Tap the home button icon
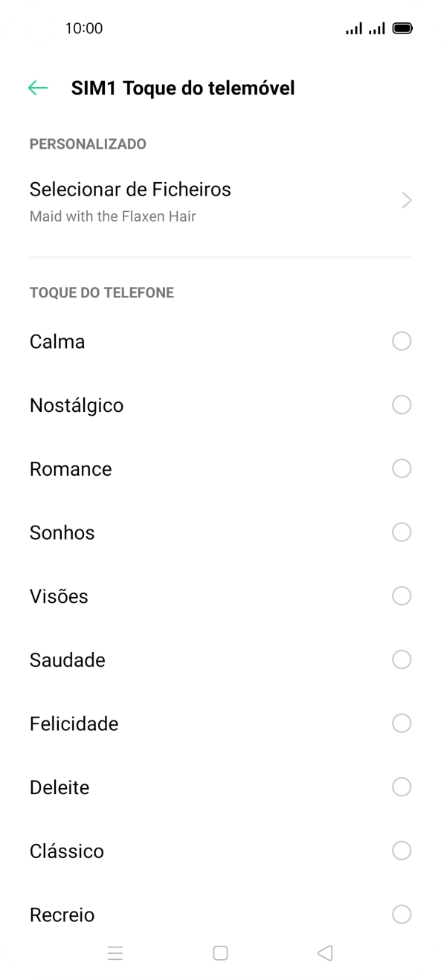441x980 pixels. (x=220, y=952)
